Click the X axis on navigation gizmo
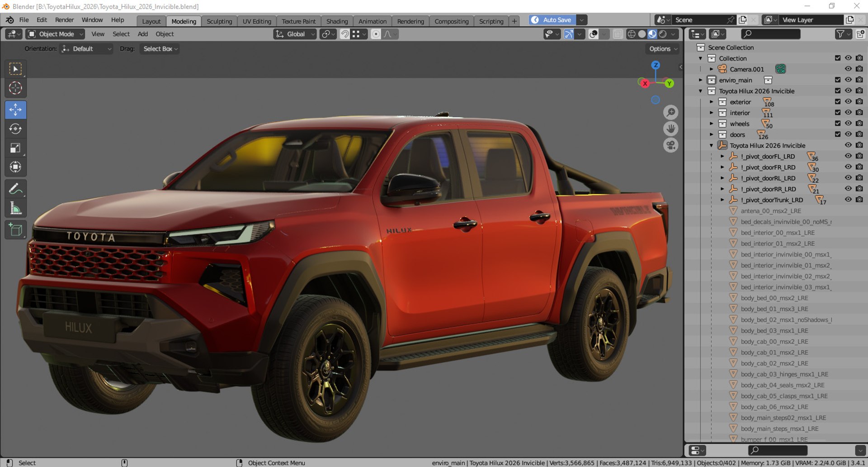The height and width of the screenshot is (467, 868). click(645, 83)
